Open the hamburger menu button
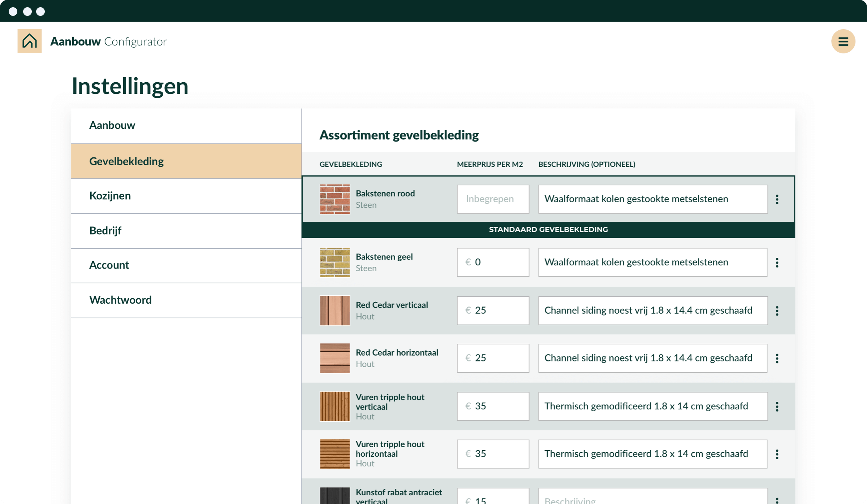The width and height of the screenshot is (867, 504). click(x=843, y=42)
